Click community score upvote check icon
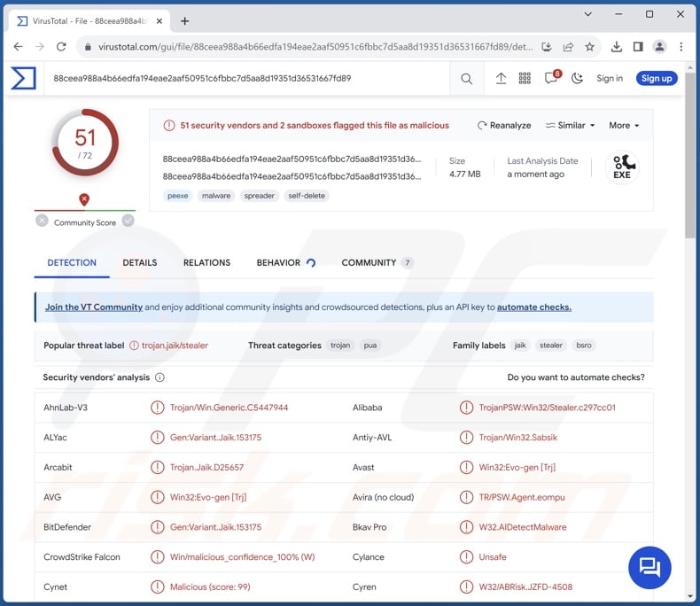The width and height of the screenshot is (700, 606). point(128,221)
